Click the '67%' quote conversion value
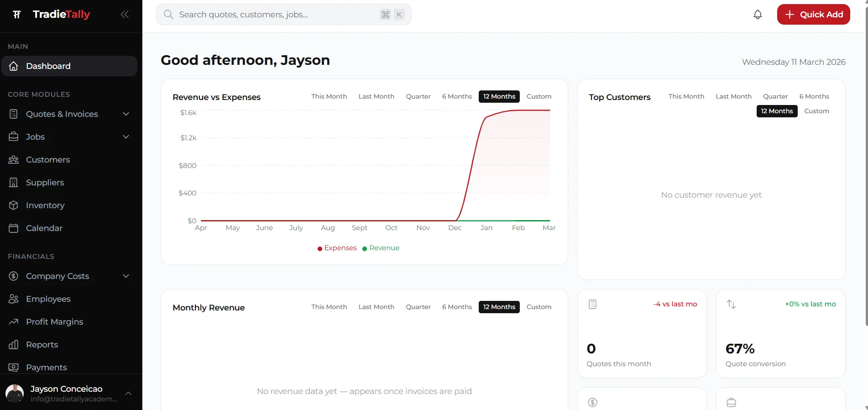The width and height of the screenshot is (868, 410). click(740, 349)
